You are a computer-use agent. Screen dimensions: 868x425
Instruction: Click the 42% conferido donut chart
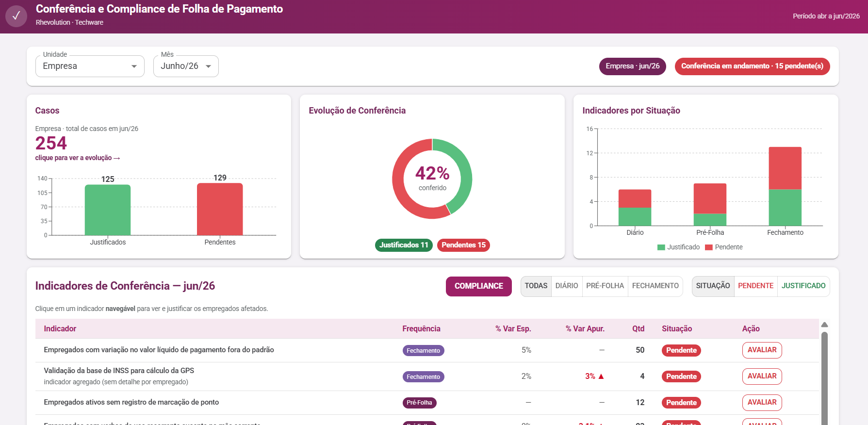(432, 179)
